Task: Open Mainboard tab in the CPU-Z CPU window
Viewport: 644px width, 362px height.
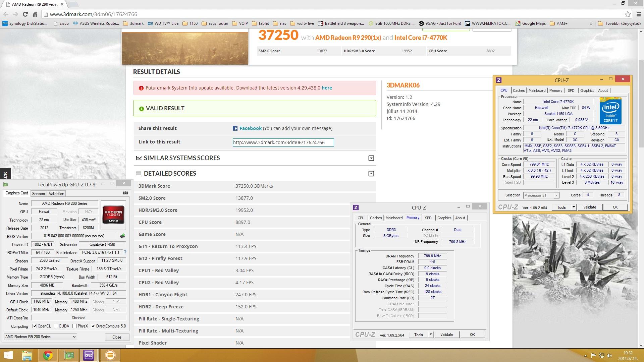Action: (537, 90)
